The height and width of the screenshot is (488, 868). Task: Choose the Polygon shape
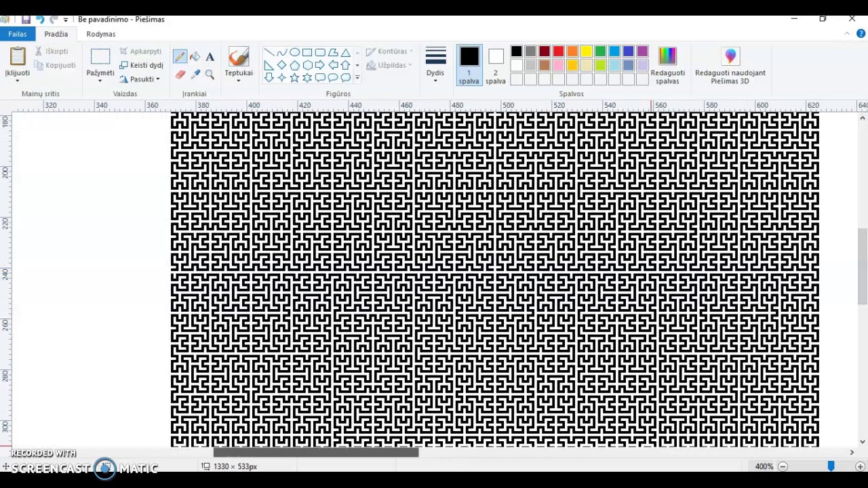point(333,52)
